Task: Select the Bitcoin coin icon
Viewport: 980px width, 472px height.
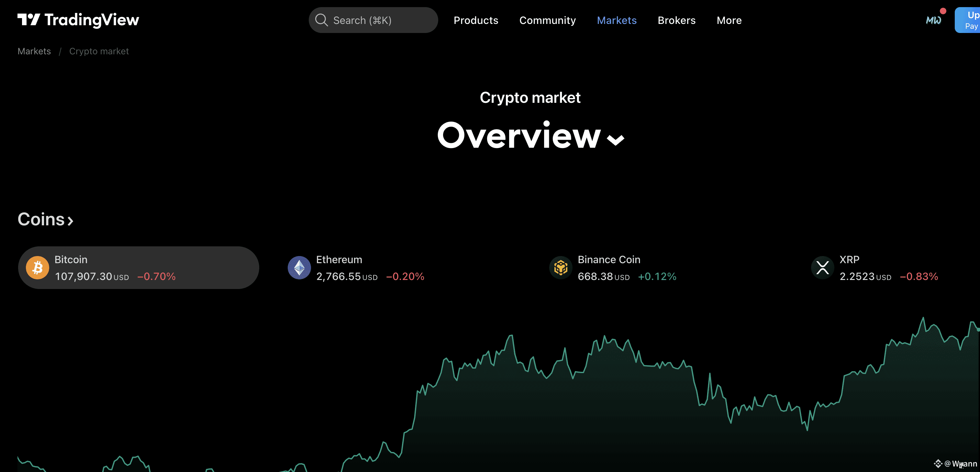Action: pyautogui.click(x=37, y=268)
